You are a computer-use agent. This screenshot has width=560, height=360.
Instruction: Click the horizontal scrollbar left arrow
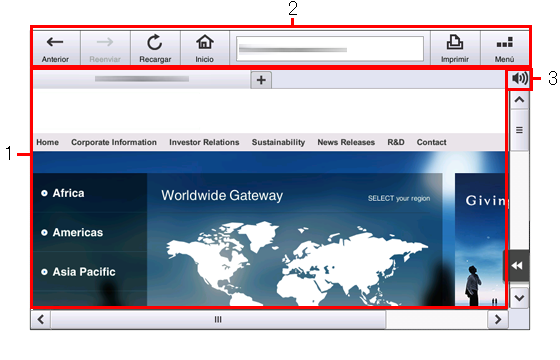(x=41, y=319)
